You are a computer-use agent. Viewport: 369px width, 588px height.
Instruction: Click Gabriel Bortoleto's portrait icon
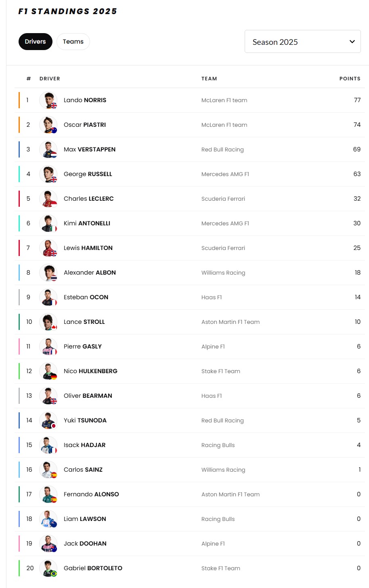pyautogui.click(x=48, y=568)
